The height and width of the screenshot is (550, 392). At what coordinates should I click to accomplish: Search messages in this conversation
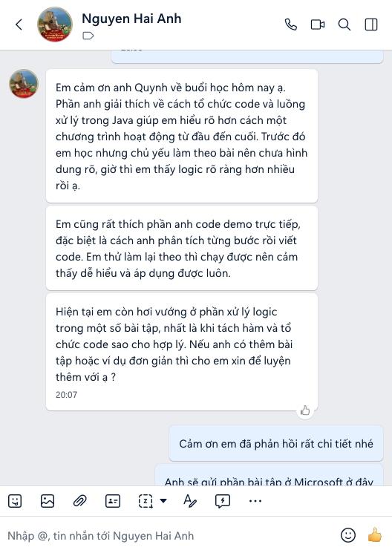click(x=344, y=24)
